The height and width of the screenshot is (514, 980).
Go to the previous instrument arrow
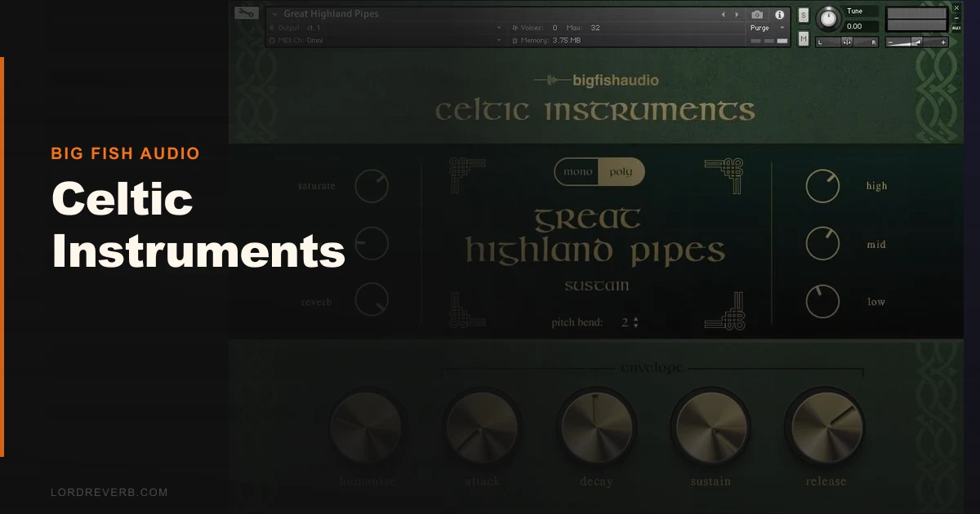(x=724, y=15)
